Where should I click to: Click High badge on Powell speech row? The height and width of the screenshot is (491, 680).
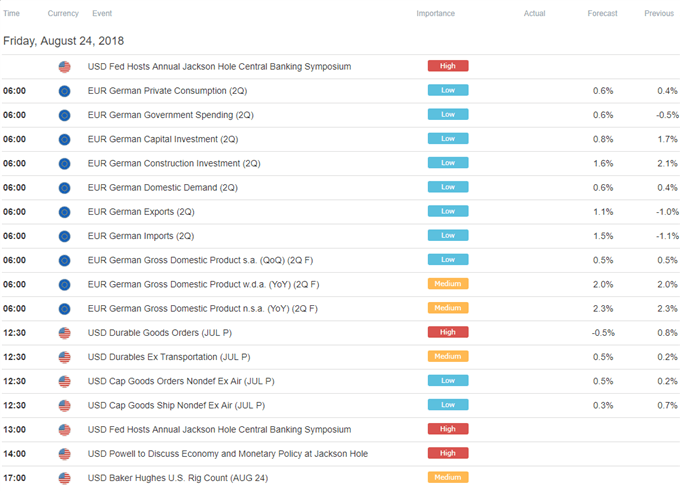tap(448, 453)
